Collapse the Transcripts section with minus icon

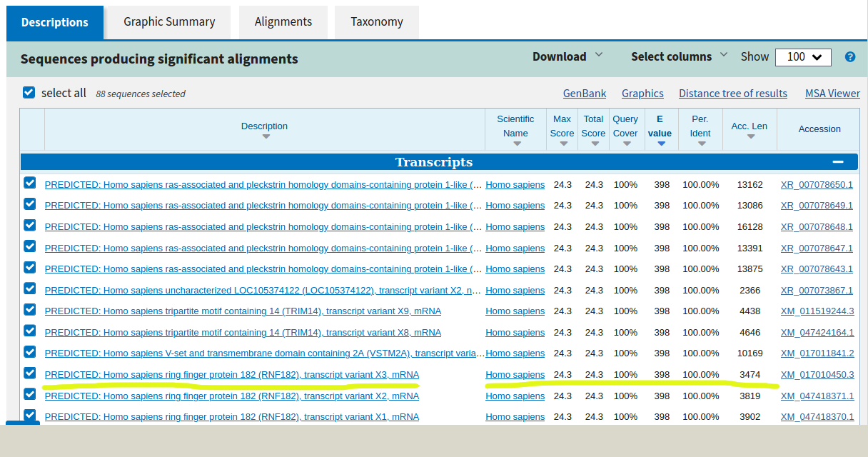tap(837, 162)
